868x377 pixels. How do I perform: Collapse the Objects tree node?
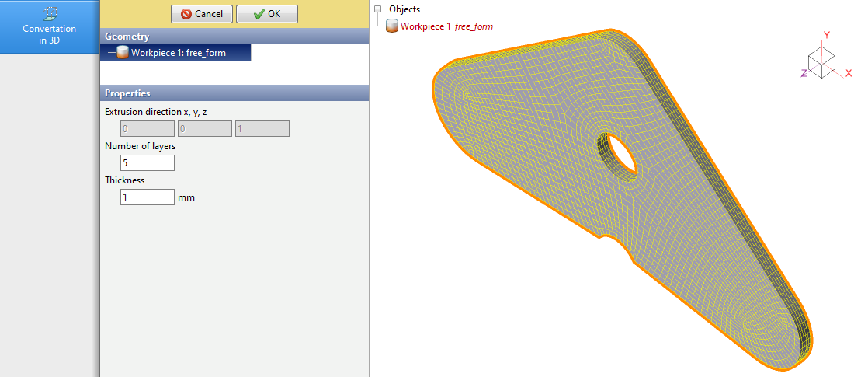coord(378,9)
